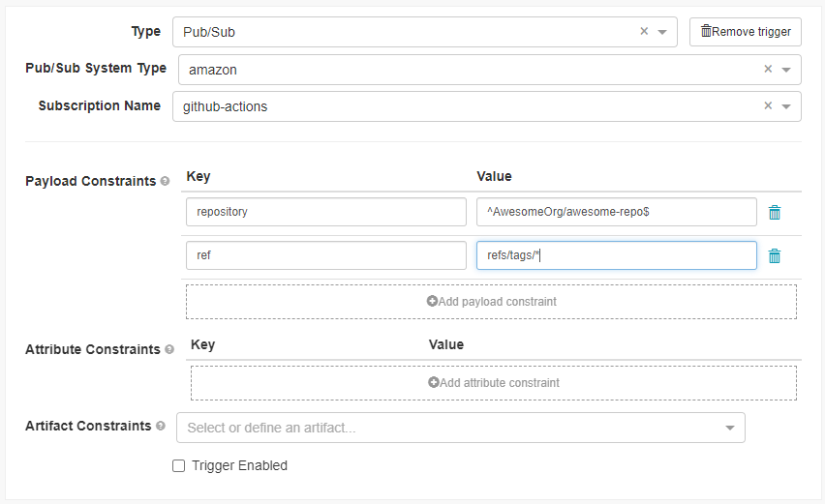
Task: Delete the ref payload constraint
Action: click(x=775, y=256)
